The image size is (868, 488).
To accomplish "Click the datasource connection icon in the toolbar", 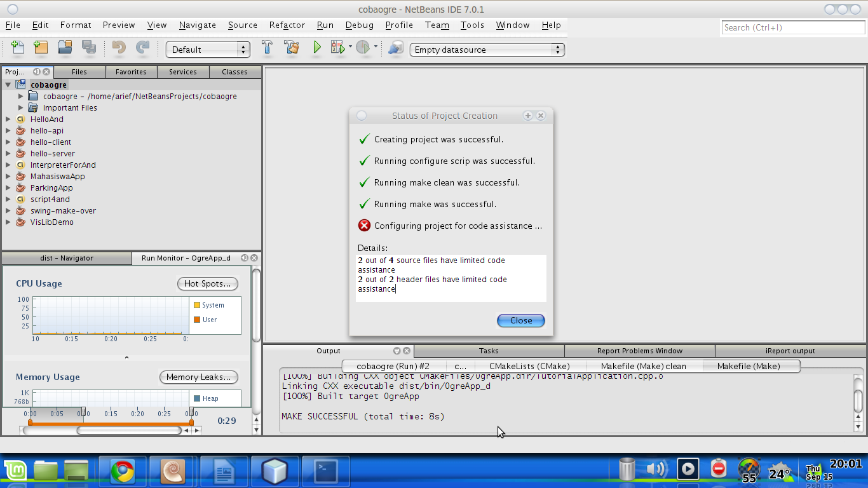I will coord(395,48).
